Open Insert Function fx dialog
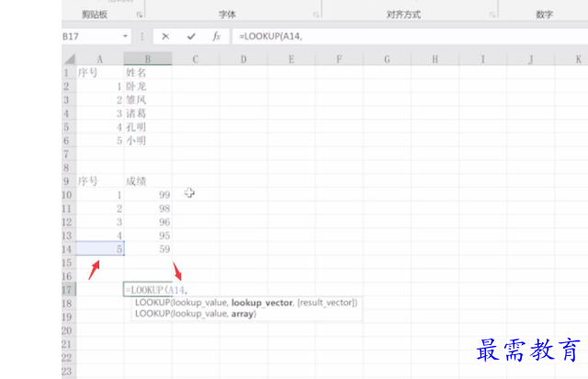Screen dimensions: 588x379 (217, 37)
